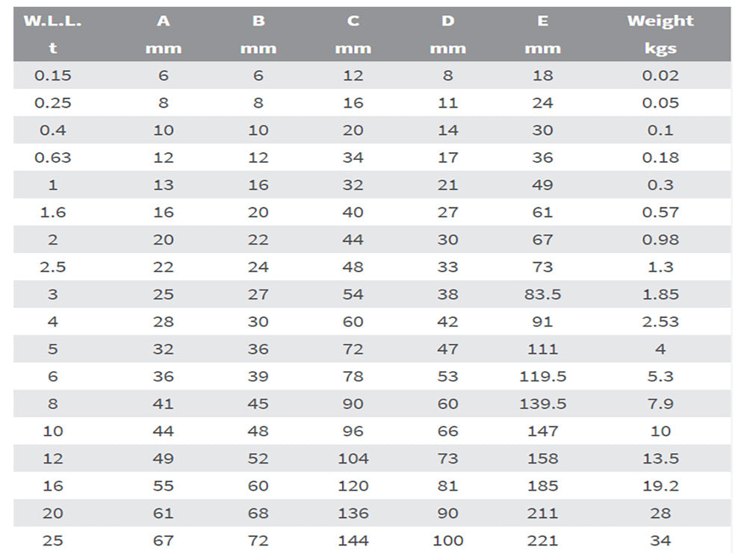Click the 104 value in column C
Screen dimensions: 747x560
(x=353, y=458)
